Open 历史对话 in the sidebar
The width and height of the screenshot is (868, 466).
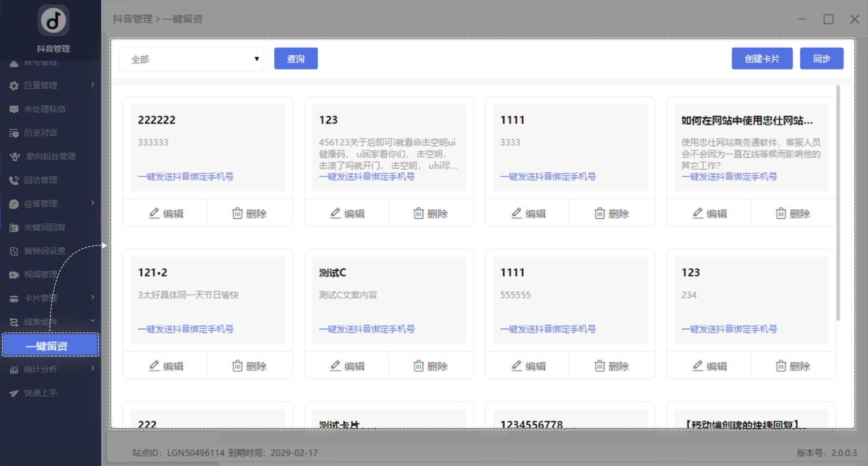(x=40, y=133)
